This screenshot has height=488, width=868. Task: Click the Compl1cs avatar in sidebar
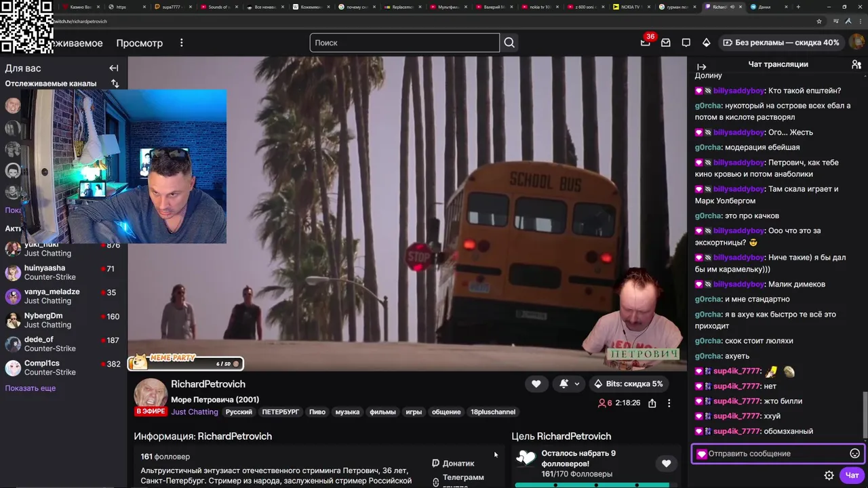click(x=13, y=368)
